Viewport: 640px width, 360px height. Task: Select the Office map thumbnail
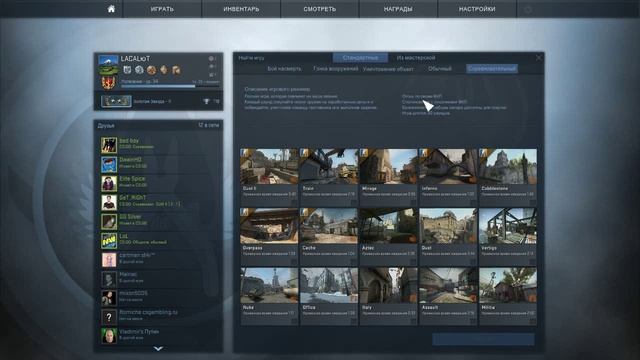(x=329, y=285)
